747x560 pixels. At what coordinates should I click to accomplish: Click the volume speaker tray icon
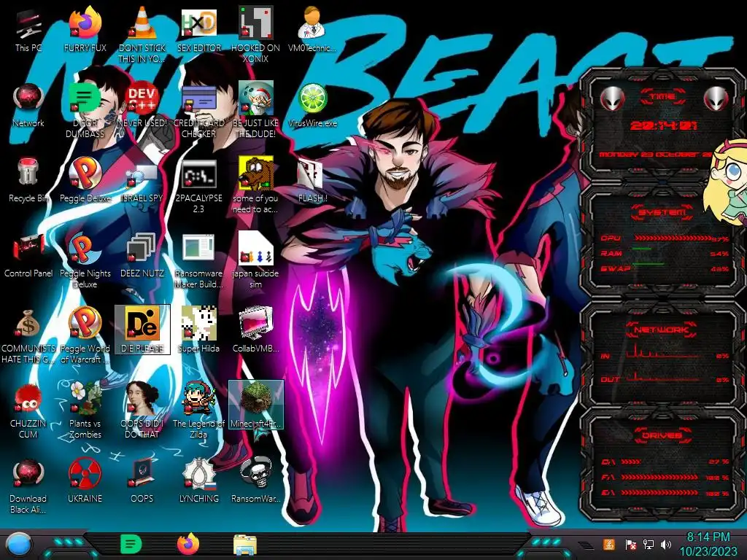click(665, 544)
